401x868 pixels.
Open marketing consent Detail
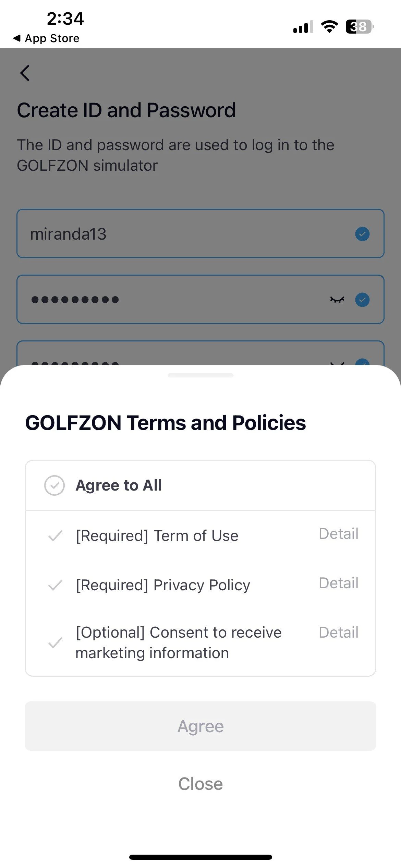click(338, 632)
